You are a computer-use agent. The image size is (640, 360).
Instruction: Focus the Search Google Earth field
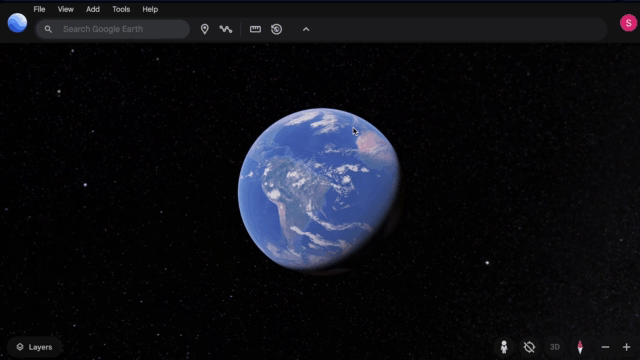(x=113, y=29)
